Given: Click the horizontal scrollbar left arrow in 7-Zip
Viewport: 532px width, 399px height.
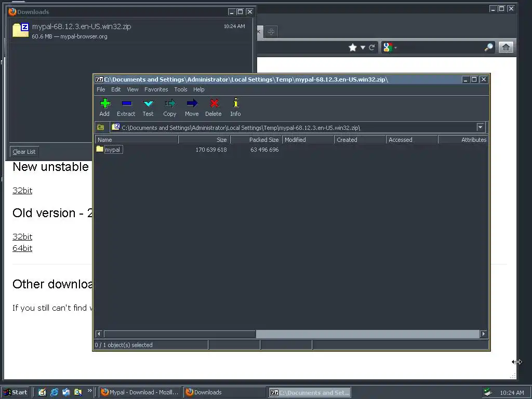Looking at the screenshot, I should click(99, 334).
